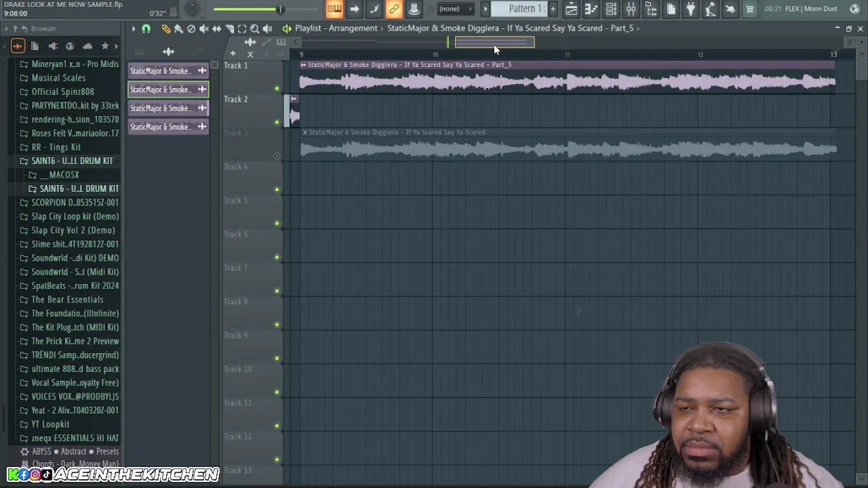Screen dimensions: 868x488
Task: Select the browser cloud tab
Action: click(87, 46)
